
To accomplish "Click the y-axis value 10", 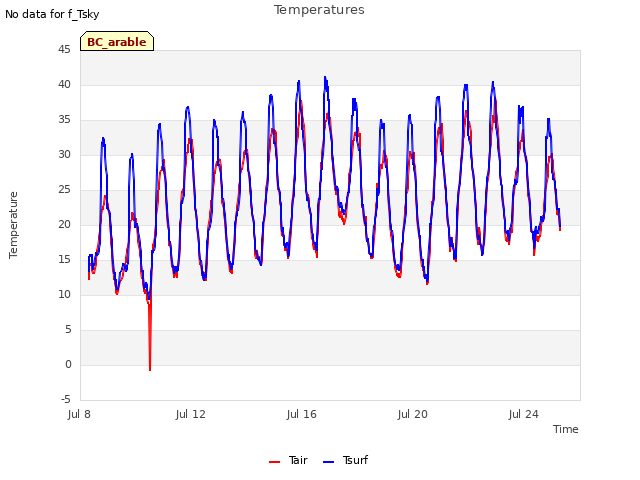I will [64, 294].
